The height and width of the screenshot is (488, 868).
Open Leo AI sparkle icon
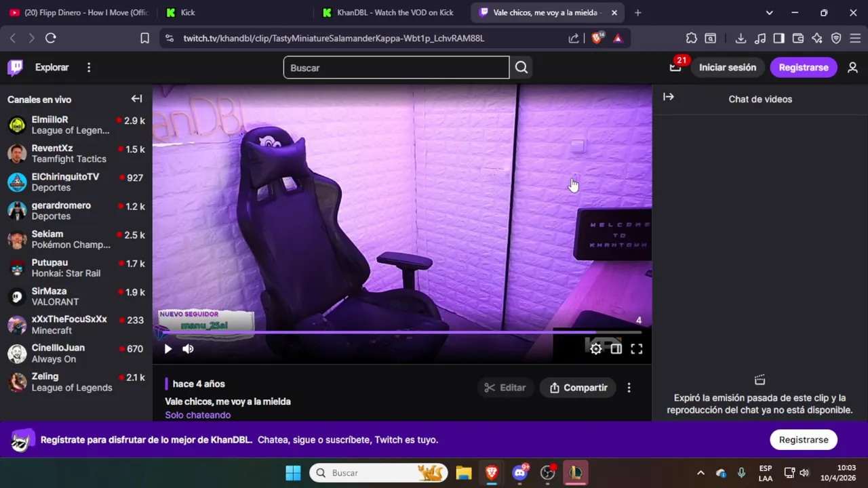[x=817, y=38]
